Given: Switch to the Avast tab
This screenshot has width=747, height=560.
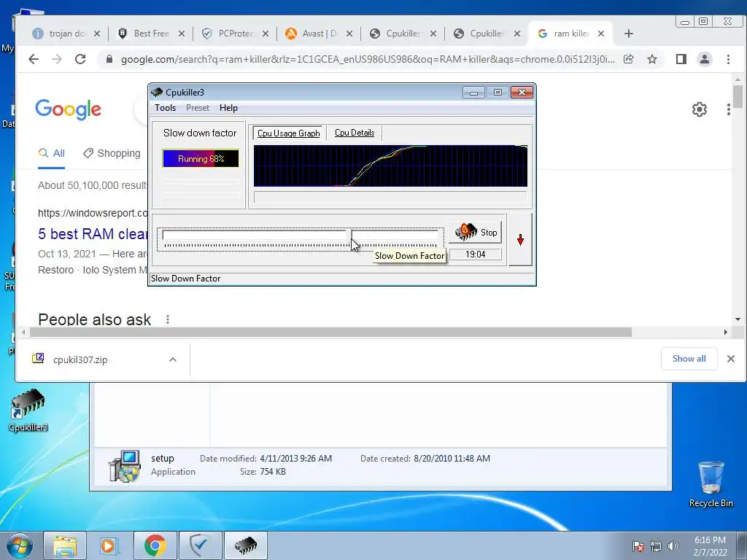Looking at the screenshot, I should click(320, 34).
